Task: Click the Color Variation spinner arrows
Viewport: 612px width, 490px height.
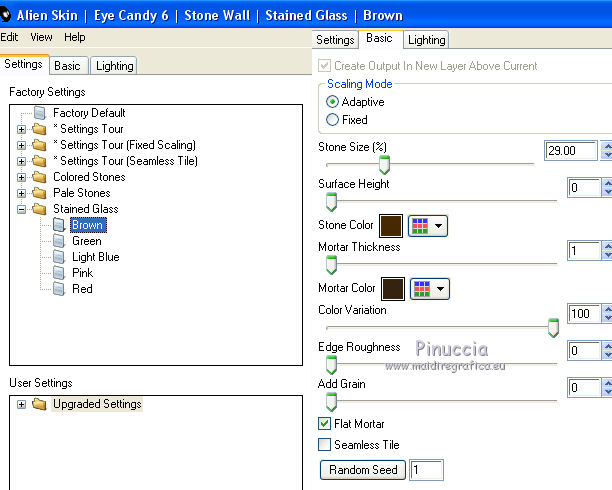Action: [607, 314]
